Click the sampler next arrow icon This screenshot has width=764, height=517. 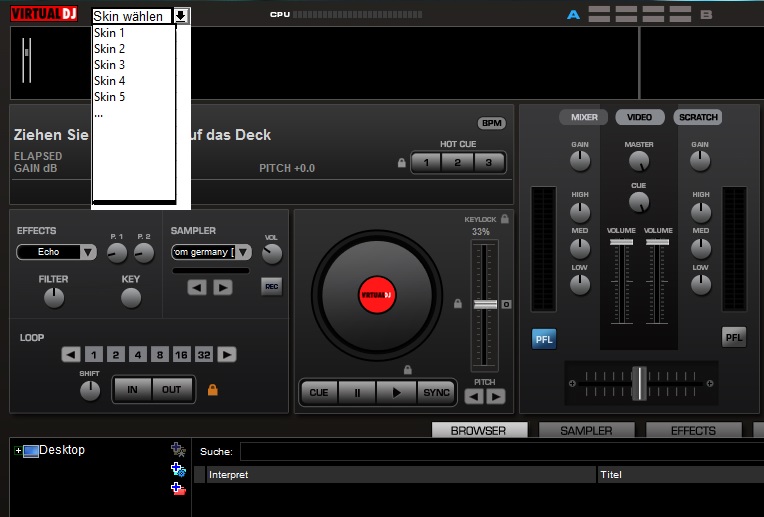[222, 287]
